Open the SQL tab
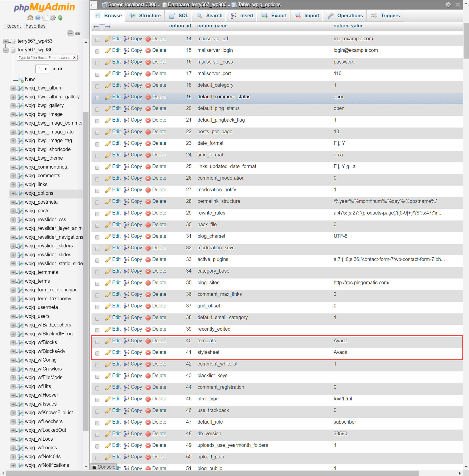 tap(179, 16)
